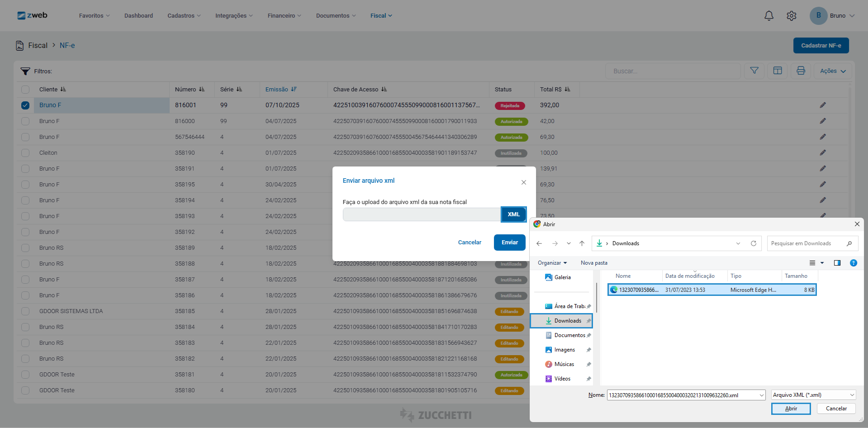This screenshot has height=428, width=868.
Task: Click the Pesquisar em Downloads search field
Action: tap(806, 243)
